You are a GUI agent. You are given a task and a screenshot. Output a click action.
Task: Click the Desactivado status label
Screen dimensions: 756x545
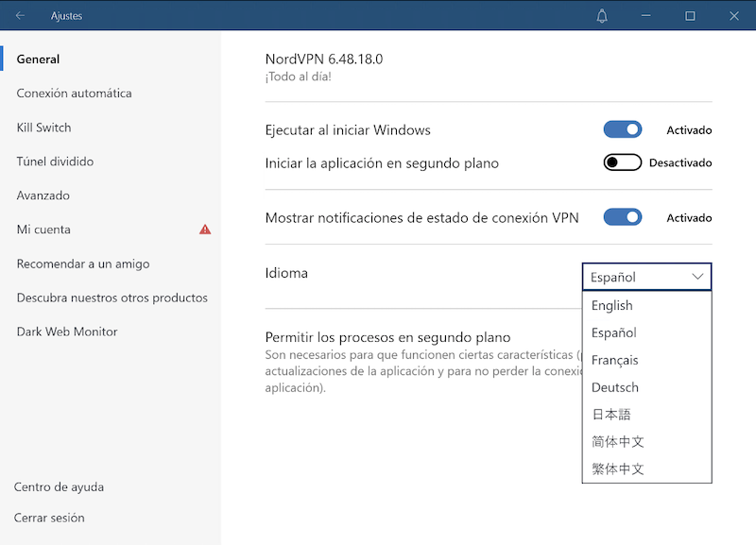click(680, 162)
